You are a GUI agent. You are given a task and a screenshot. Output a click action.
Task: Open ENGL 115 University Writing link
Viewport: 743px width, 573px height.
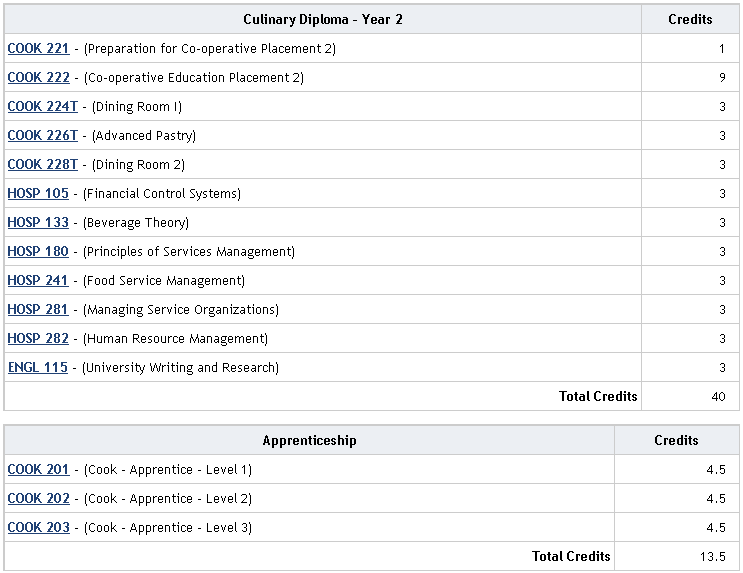pyautogui.click(x=38, y=367)
